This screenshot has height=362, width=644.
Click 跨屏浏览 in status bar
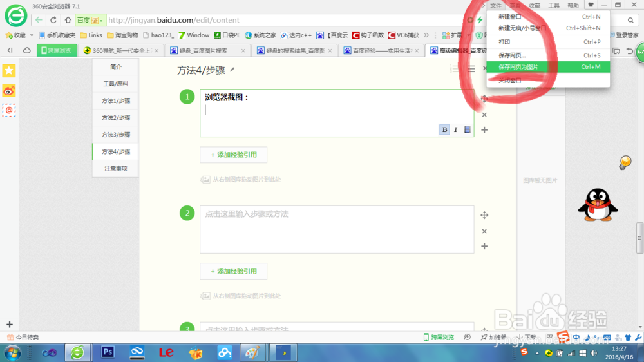click(x=439, y=337)
